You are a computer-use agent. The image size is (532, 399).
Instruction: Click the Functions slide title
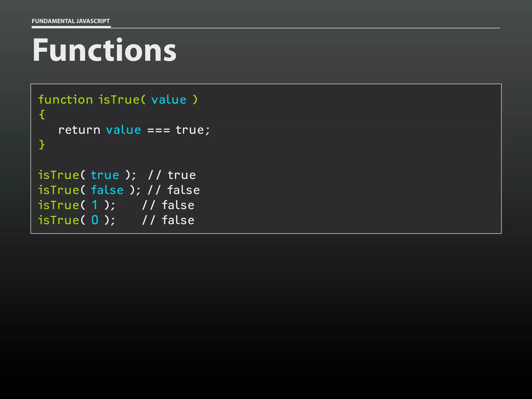pyautogui.click(x=104, y=50)
